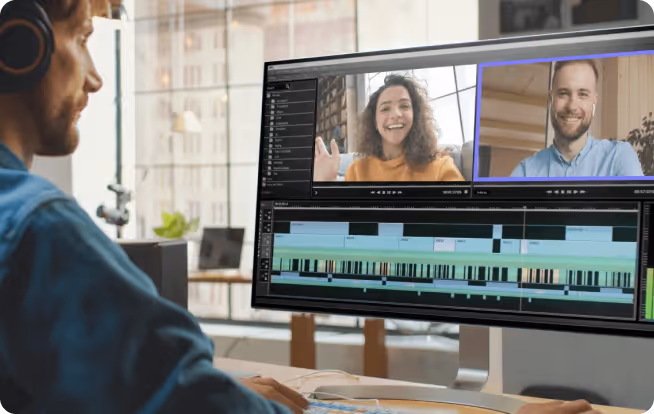Click the scrub bar under the left preview

pos(392,186)
